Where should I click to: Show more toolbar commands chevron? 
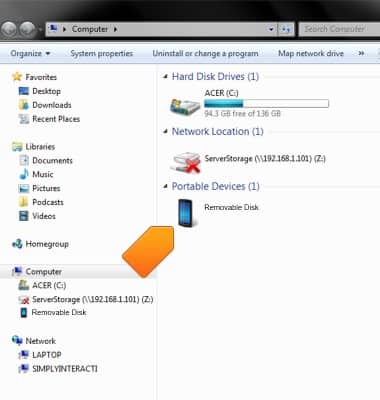[x=361, y=53]
